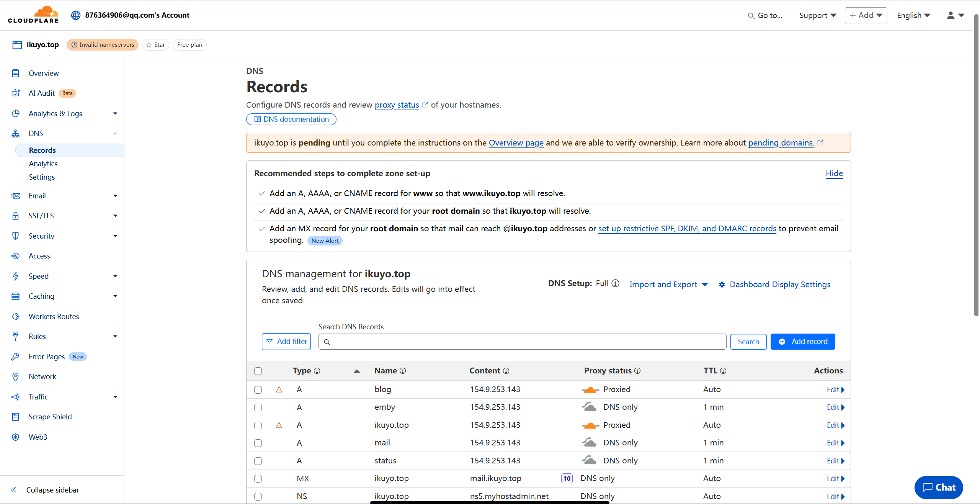Check the status A record checkbox
The image size is (980, 504).
(x=258, y=461)
